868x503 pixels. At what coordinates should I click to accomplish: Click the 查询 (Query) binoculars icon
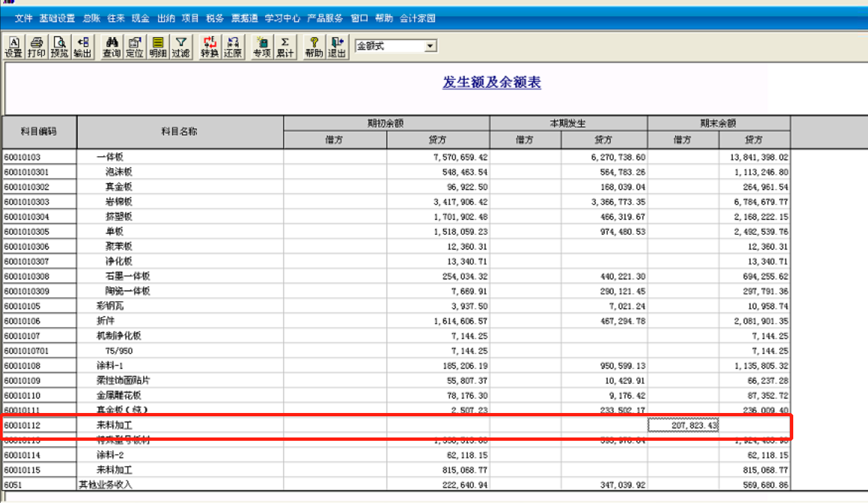[x=112, y=46]
